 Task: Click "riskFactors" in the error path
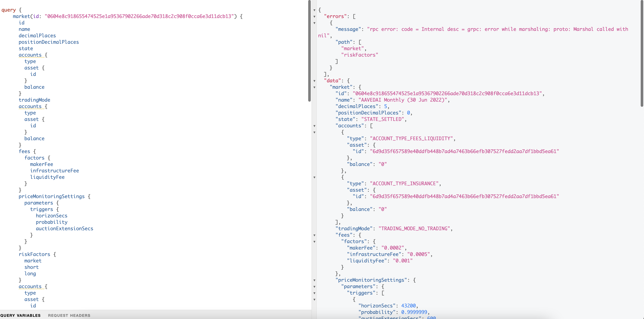pos(360,55)
